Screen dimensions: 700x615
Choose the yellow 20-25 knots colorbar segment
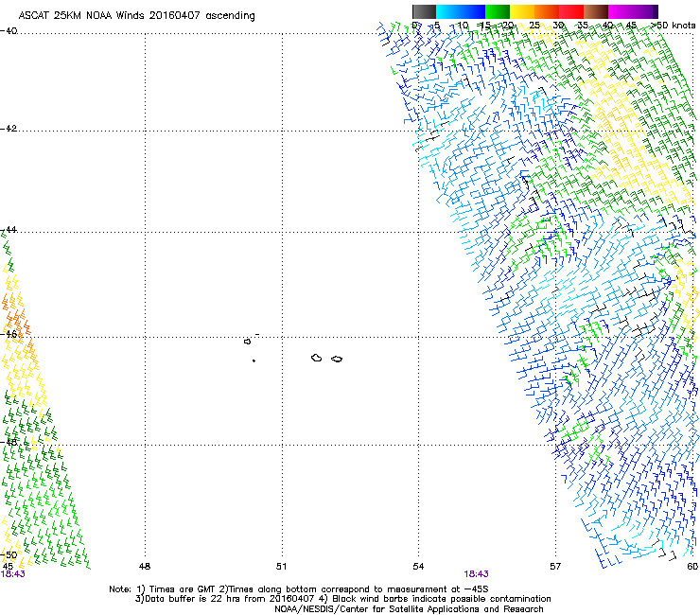pyautogui.click(x=522, y=11)
